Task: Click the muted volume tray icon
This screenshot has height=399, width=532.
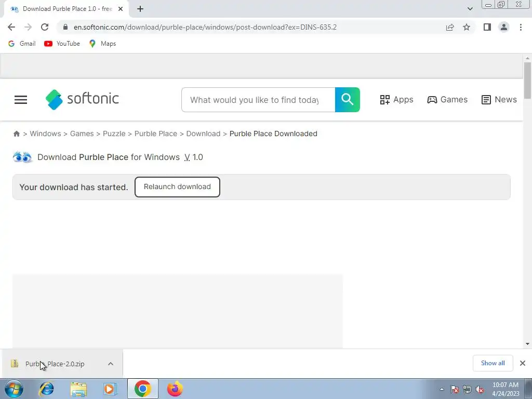Action: pos(480,389)
